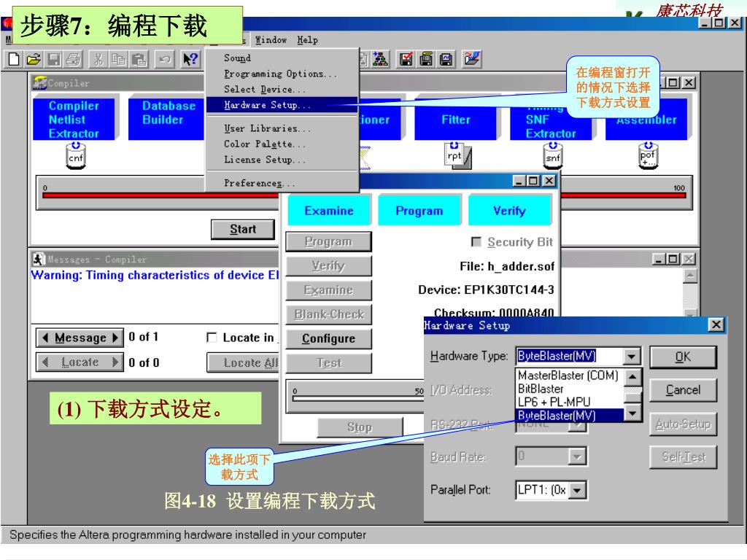Click the Message navigation button

point(80,338)
